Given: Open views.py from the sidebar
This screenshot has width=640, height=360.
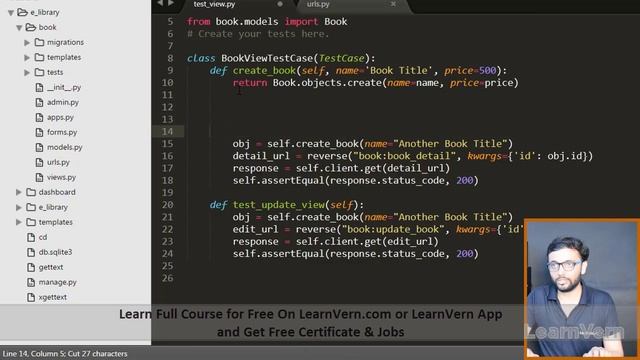Looking at the screenshot, I should click(x=61, y=177).
